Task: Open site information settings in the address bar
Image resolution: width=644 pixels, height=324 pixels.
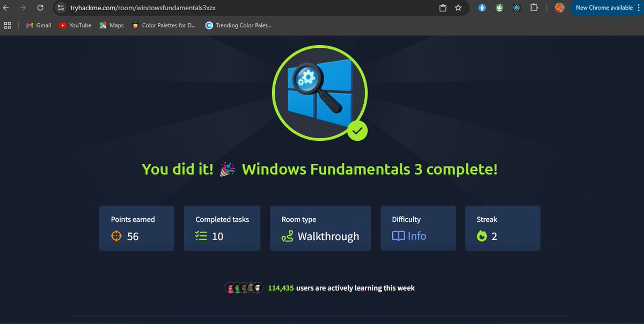Action: click(x=61, y=8)
